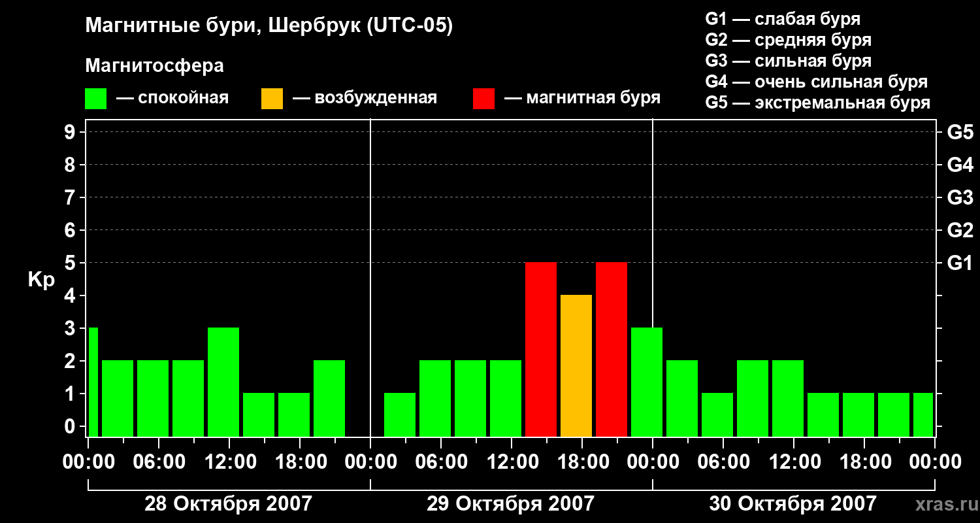Select the Kp 3 green bar on 28 October
This screenshot has height=523, width=980.
pyautogui.click(x=223, y=382)
